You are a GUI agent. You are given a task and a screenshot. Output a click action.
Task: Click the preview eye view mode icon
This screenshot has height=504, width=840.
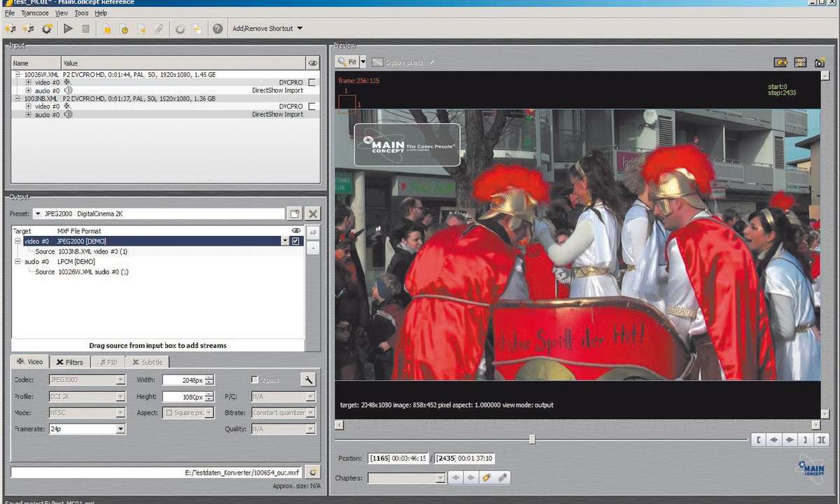point(780,62)
